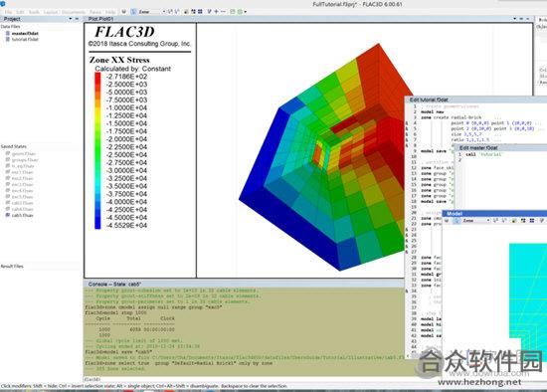Open the File menu

coord(8,12)
